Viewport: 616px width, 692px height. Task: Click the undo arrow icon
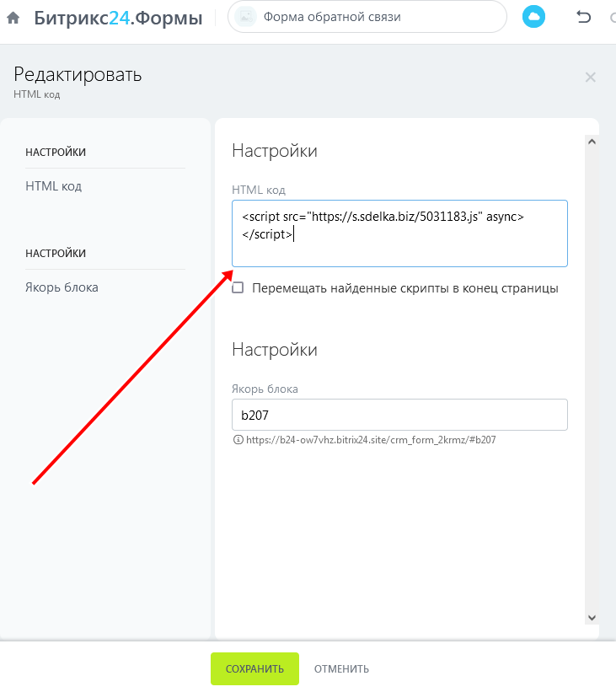click(x=583, y=17)
